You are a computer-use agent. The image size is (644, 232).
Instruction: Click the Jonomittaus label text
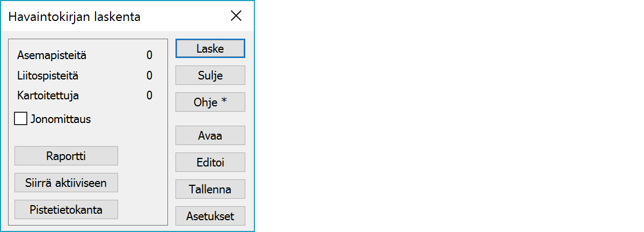coord(61,119)
